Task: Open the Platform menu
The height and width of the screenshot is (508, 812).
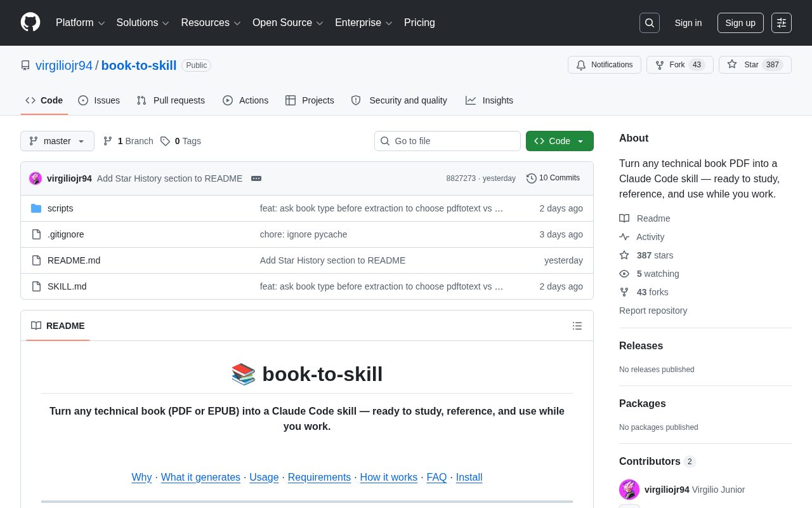Action: tap(81, 23)
